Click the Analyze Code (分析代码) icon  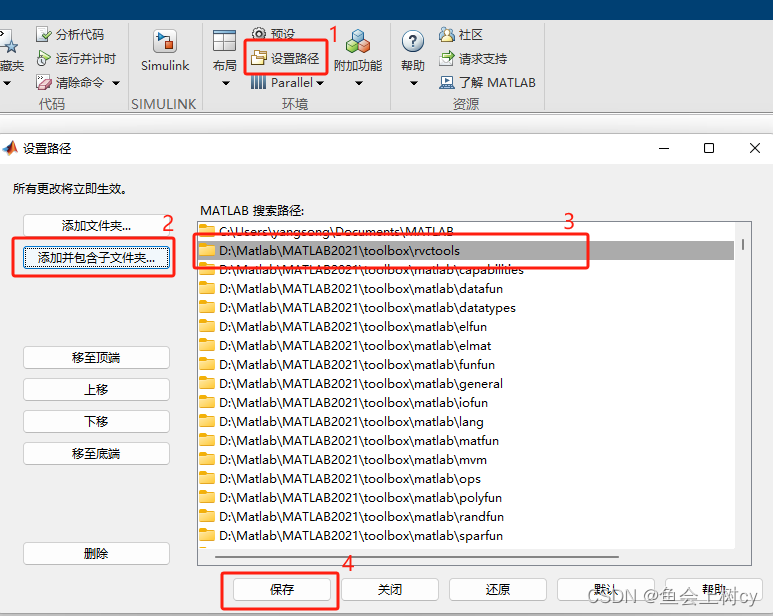[43, 34]
